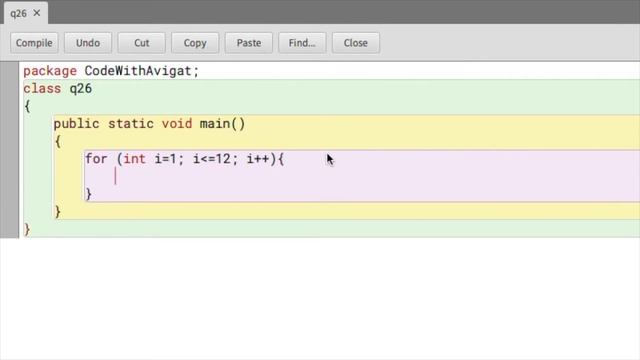Click the opening brace below class q26
This screenshot has height=360, width=640.
27,106
